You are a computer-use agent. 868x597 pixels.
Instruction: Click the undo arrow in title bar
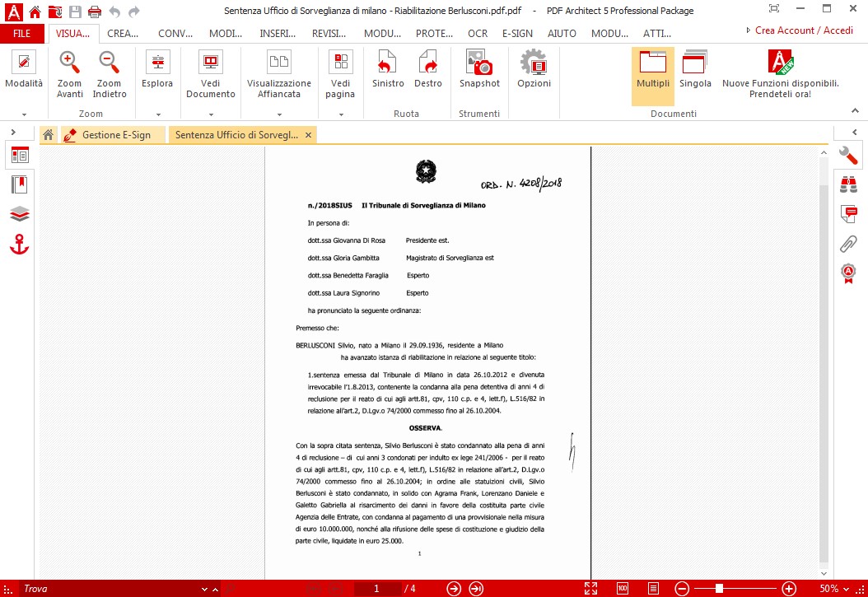pyautogui.click(x=114, y=11)
